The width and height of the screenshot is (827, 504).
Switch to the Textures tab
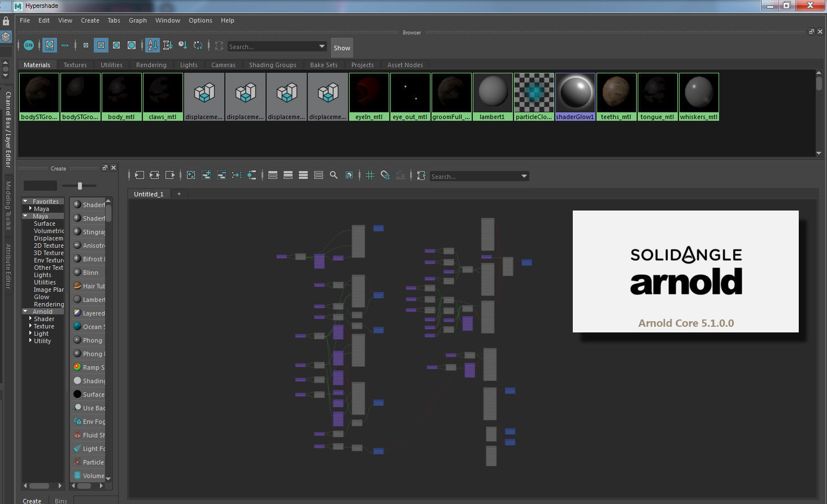(x=75, y=65)
